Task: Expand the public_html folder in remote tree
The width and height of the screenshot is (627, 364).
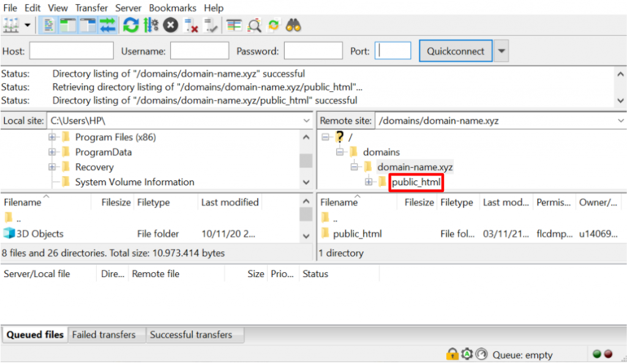Action: 369,182
